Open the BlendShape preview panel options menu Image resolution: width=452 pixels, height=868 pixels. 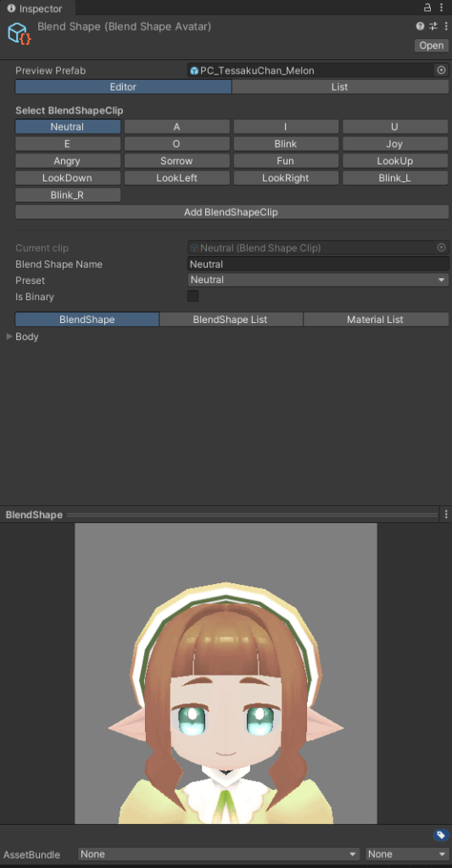pos(446,515)
